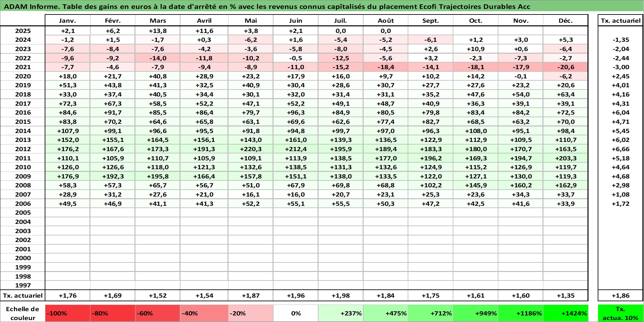Image resolution: width=644 pixels, height=322 pixels.
Task: Select the Mai column header
Action: (251, 20)
